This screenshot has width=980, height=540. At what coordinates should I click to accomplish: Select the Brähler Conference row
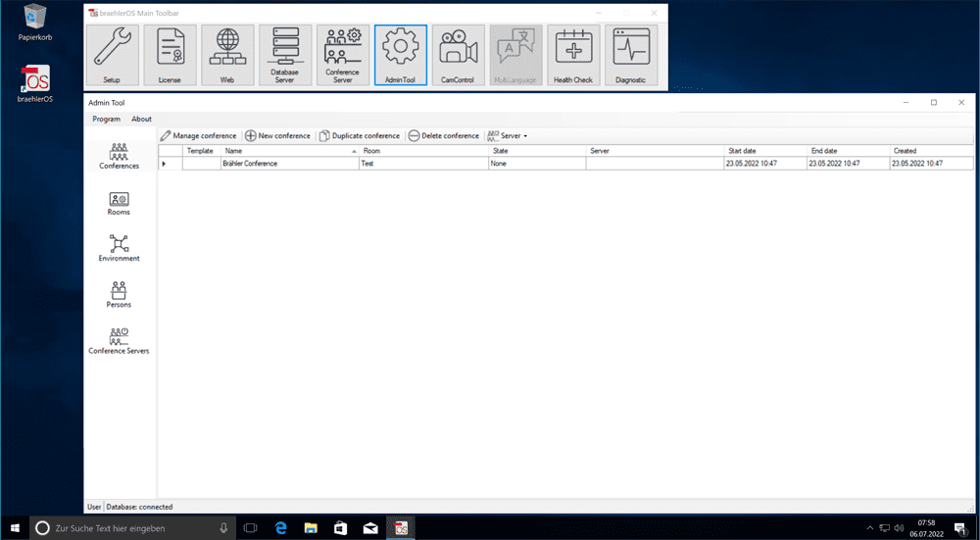click(289, 164)
